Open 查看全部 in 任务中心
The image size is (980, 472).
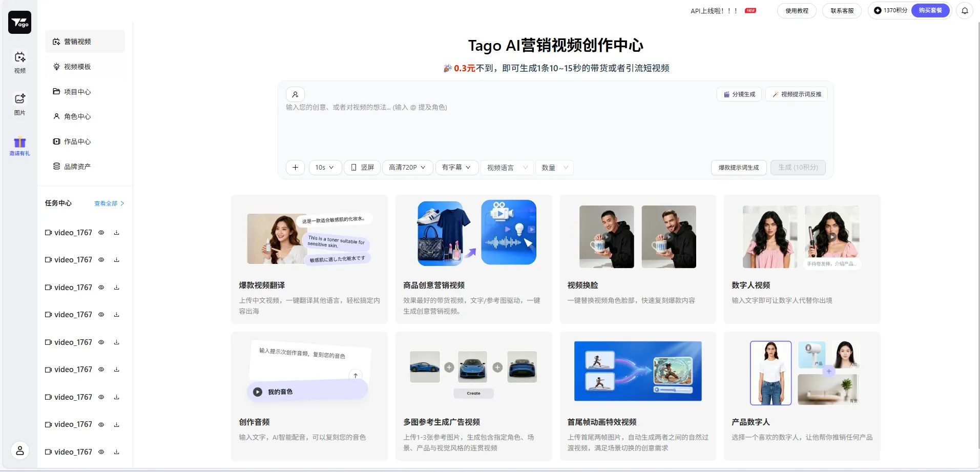pyautogui.click(x=106, y=203)
